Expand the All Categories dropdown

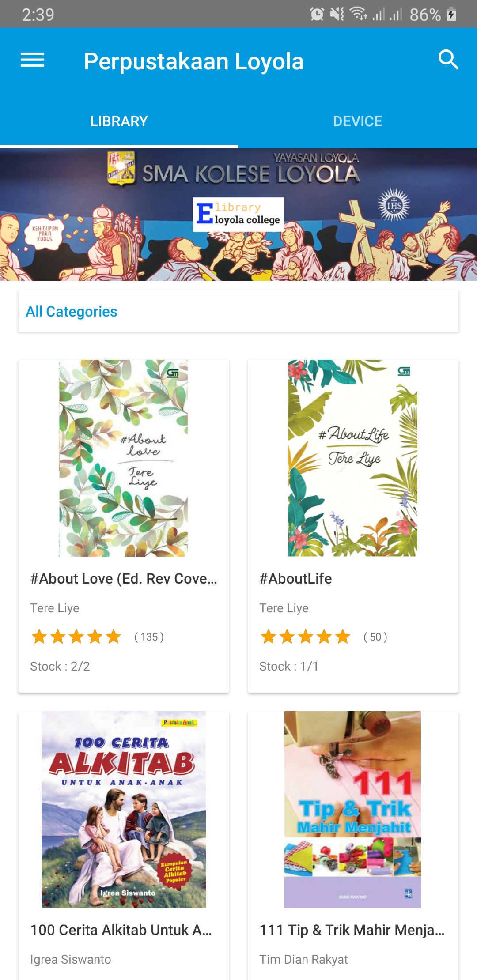click(238, 311)
